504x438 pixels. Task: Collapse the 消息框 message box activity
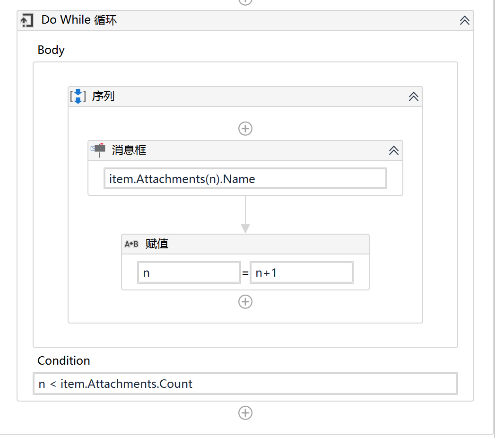click(x=394, y=150)
